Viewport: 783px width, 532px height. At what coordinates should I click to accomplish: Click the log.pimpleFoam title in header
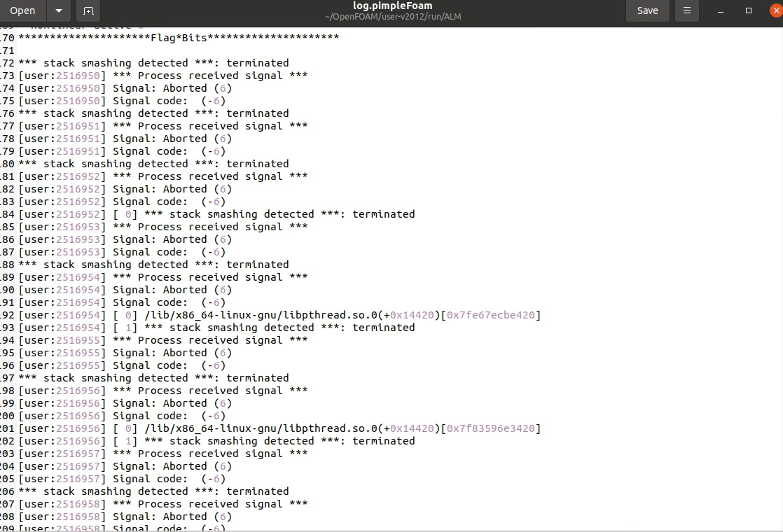click(392, 6)
